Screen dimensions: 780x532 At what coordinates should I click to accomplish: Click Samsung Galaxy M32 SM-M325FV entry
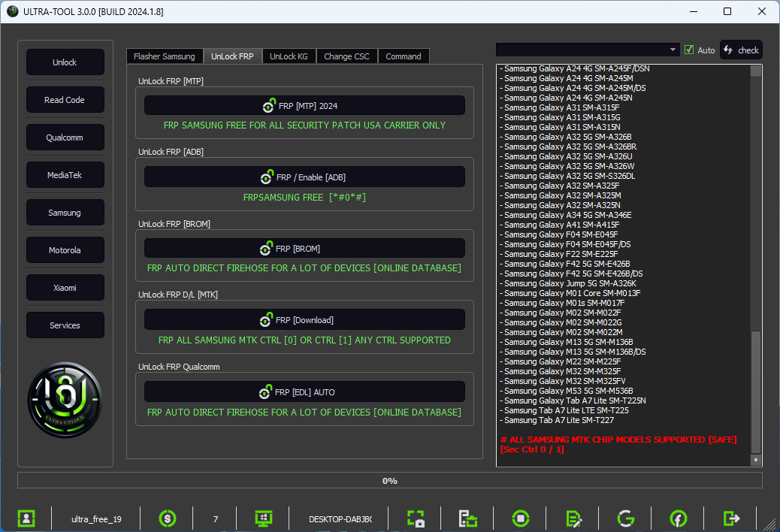(563, 381)
